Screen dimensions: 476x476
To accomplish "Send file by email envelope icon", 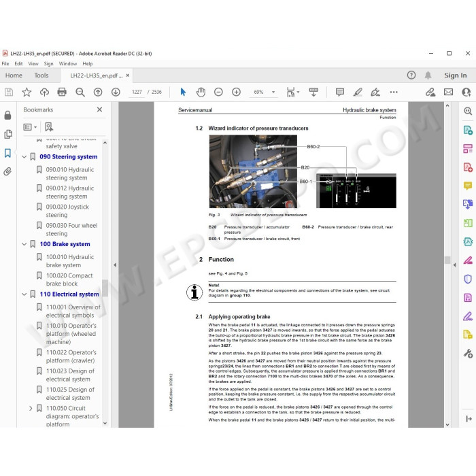I will point(448,92).
